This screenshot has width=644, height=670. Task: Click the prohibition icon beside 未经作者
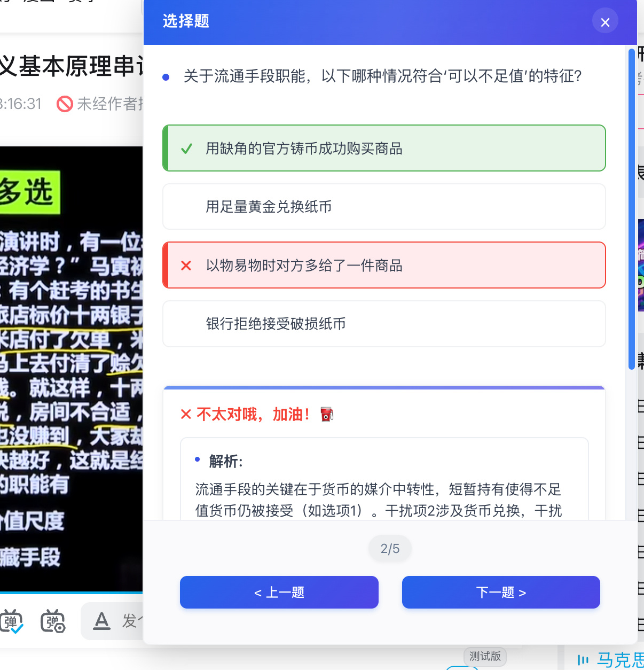pyautogui.click(x=64, y=104)
